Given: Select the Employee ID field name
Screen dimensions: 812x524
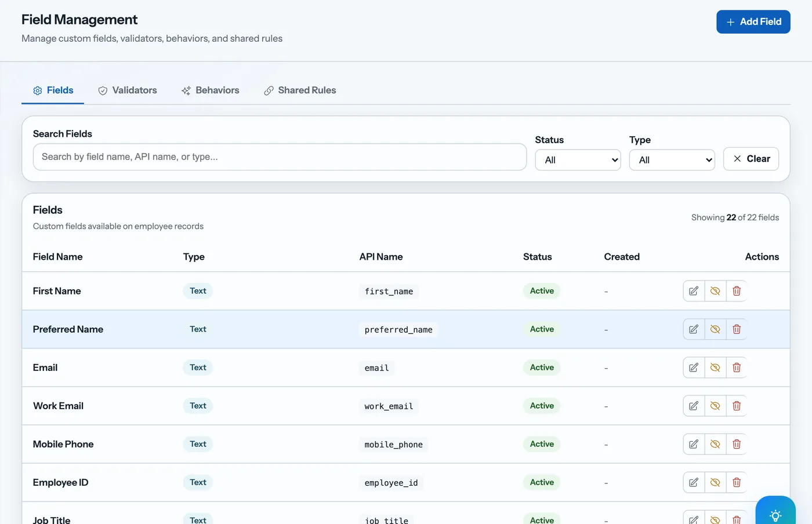Looking at the screenshot, I should click(x=60, y=482).
